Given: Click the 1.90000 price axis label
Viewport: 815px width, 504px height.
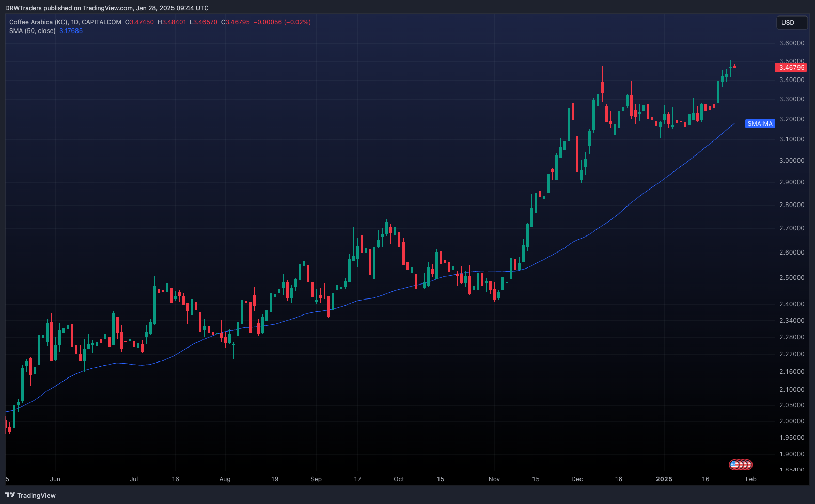Looking at the screenshot, I should (x=792, y=454).
